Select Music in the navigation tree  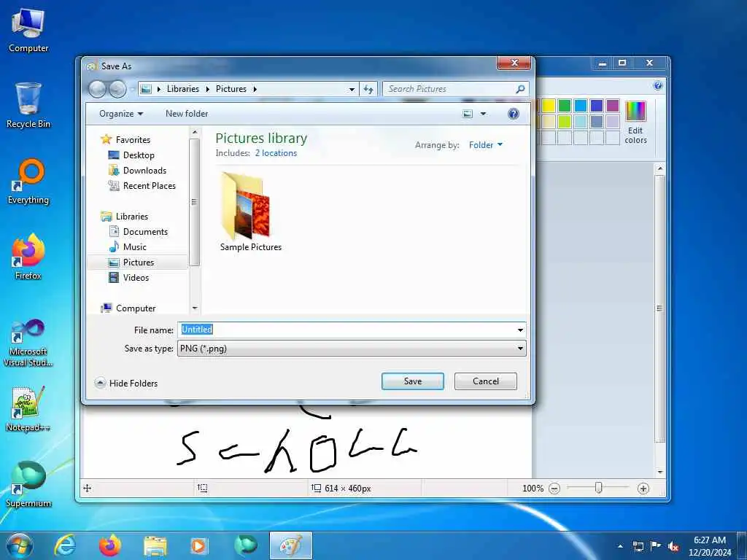pos(128,247)
